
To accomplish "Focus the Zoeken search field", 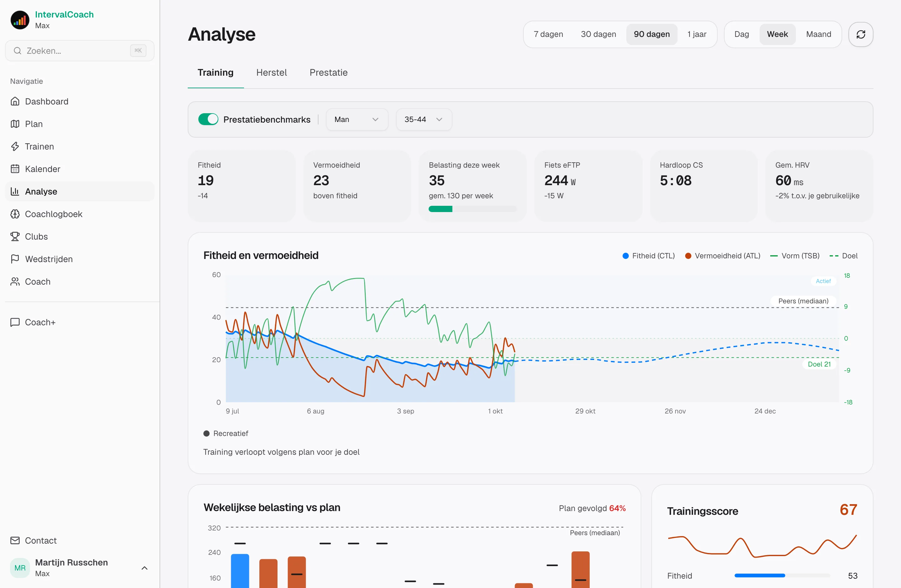I will pyautogui.click(x=79, y=51).
